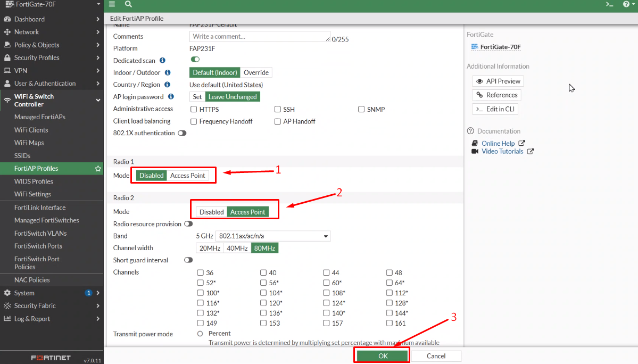The width and height of the screenshot is (638, 364).
Task: Expand the Security Profiles chevron
Action: point(98,58)
